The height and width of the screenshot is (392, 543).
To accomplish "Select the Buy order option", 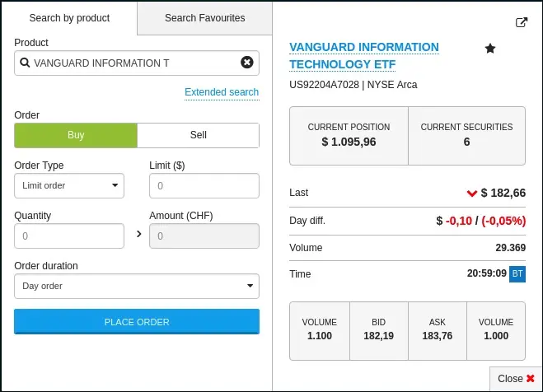I will (x=76, y=135).
